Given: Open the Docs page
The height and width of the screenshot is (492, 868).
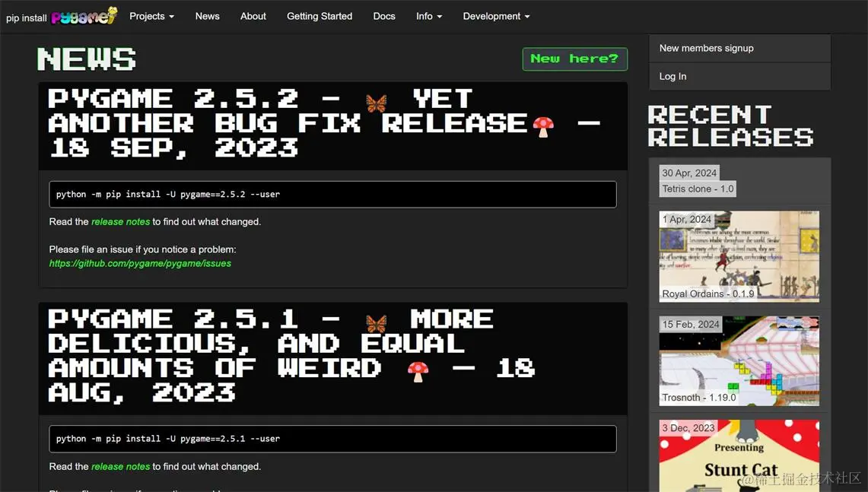Looking at the screenshot, I should [x=383, y=16].
